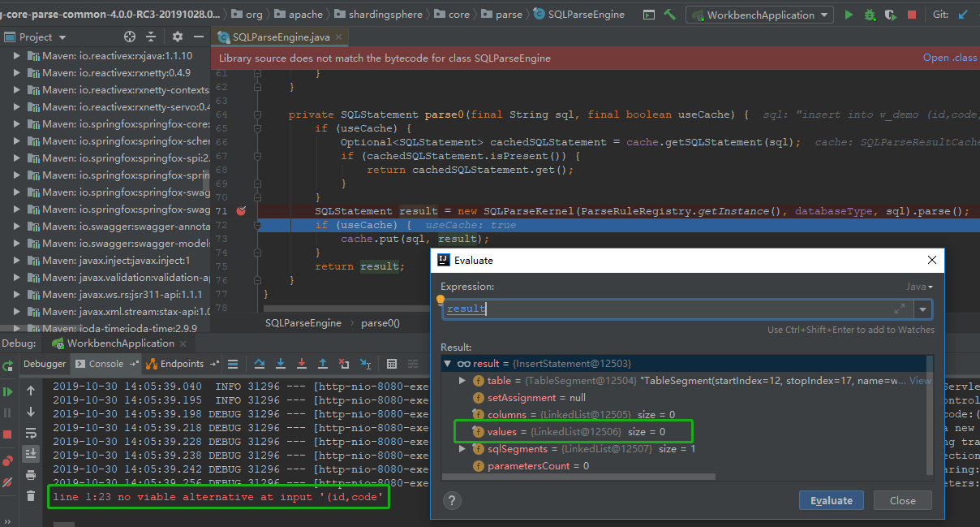Screen dimensions: 980x527
Task: Print console output with printer icon
Action: [x=31, y=474]
